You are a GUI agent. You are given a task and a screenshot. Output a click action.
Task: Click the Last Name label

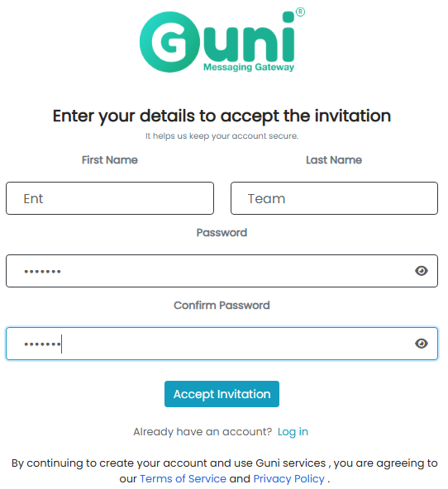pos(334,160)
